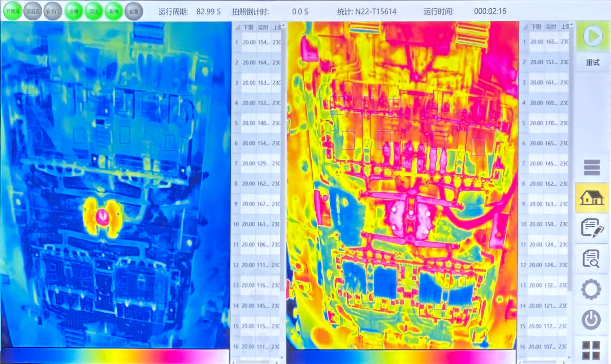Screen dimensions: 611x364
Task: Open settings gear icon in sidebar
Action: pos(591,289)
